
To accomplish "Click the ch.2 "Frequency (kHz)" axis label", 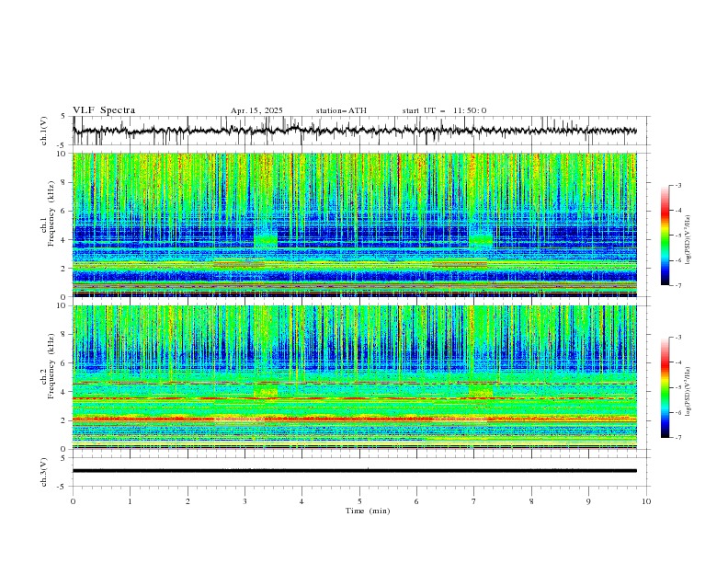I will coord(51,366).
